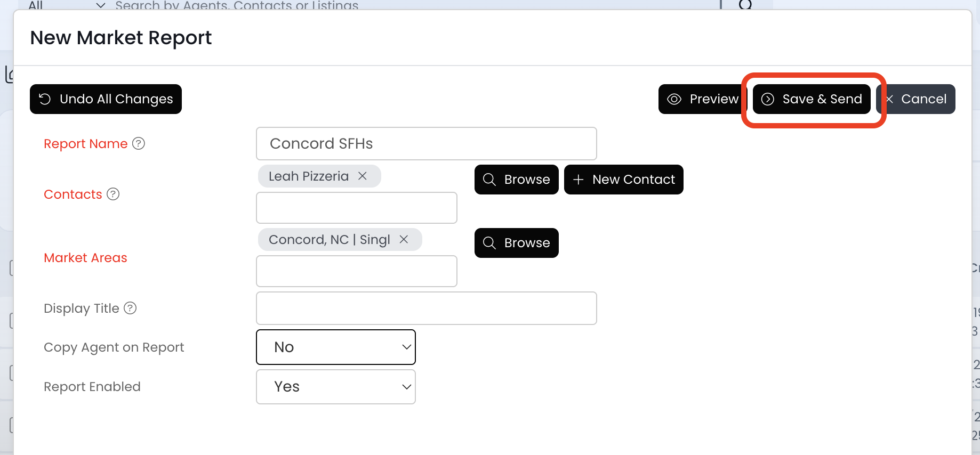Expand the All search filter dropdown
980x455 pixels.
coord(100,5)
